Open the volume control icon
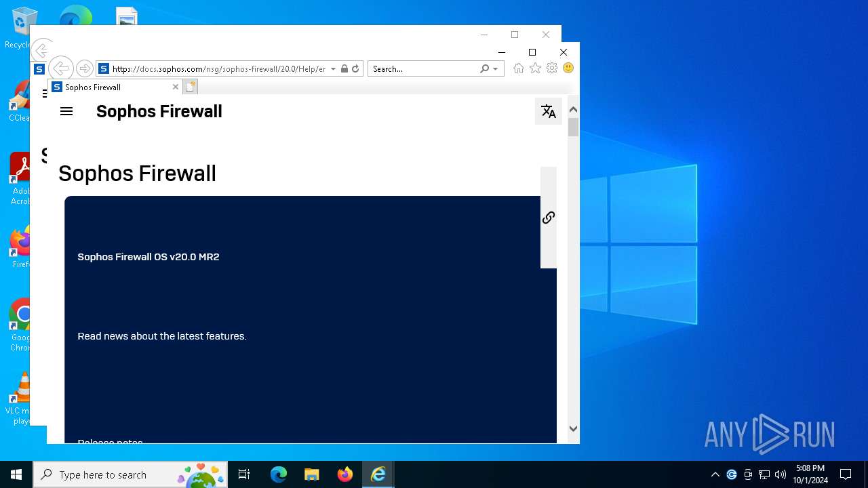The width and height of the screenshot is (868, 488). [781, 474]
